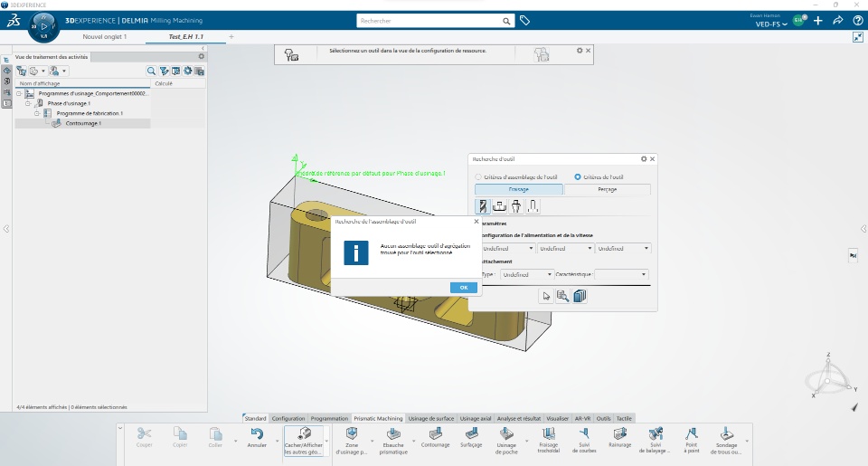Open the Usinage axial ribbon tab
Image resolution: width=868 pixels, height=466 pixels.
coord(476,418)
